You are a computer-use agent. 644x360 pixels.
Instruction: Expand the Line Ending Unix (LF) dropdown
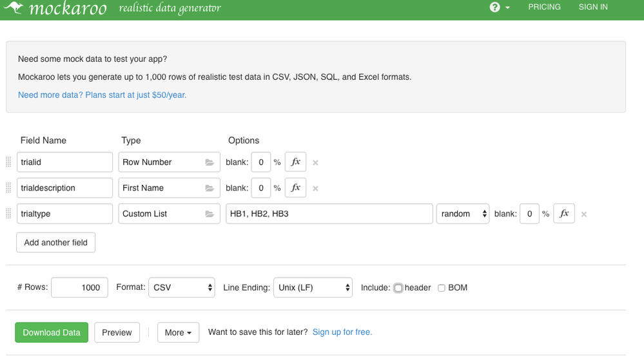pyautogui.click(x=313, y=287)
